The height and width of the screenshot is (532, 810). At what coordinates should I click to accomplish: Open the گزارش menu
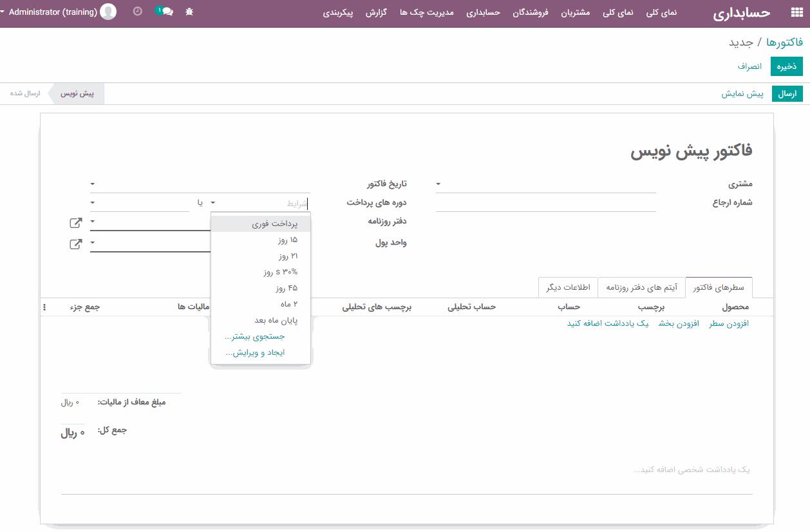pyautogui.click(x=376, y=13)
